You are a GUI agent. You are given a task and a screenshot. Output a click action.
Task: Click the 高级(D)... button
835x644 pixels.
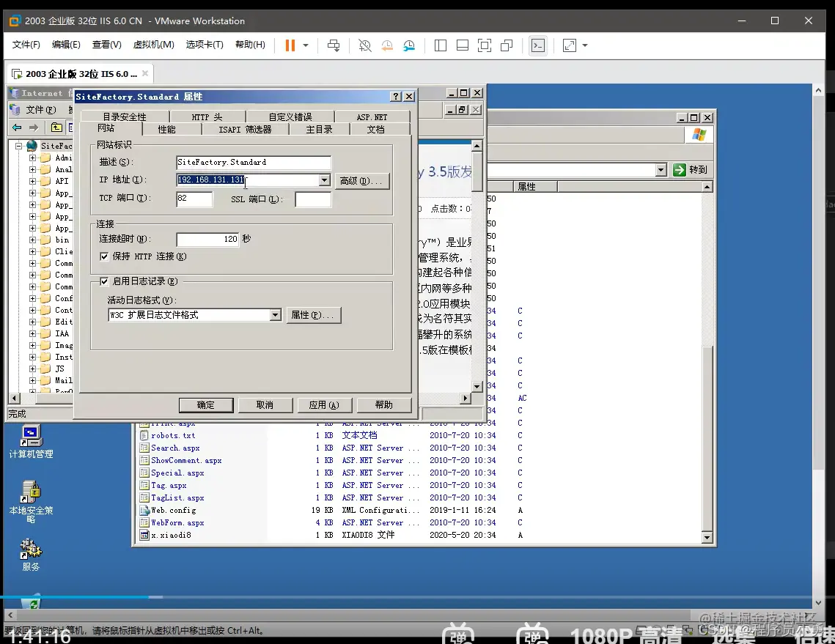tap(361, 181)
